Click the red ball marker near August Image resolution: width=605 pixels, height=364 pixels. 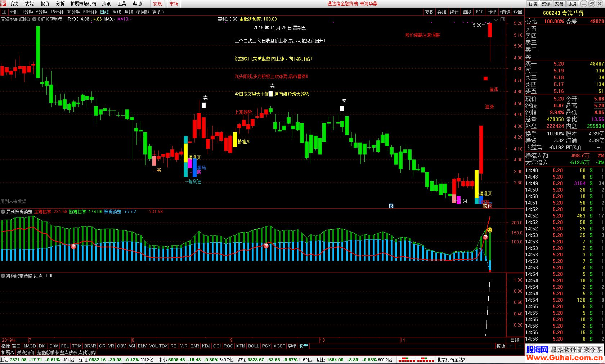point(266,246)
